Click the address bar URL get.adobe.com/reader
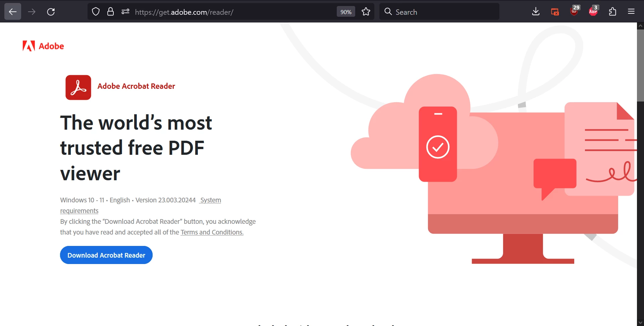The width and height of the screenshot is (644, 326). (x=184, y=12)
